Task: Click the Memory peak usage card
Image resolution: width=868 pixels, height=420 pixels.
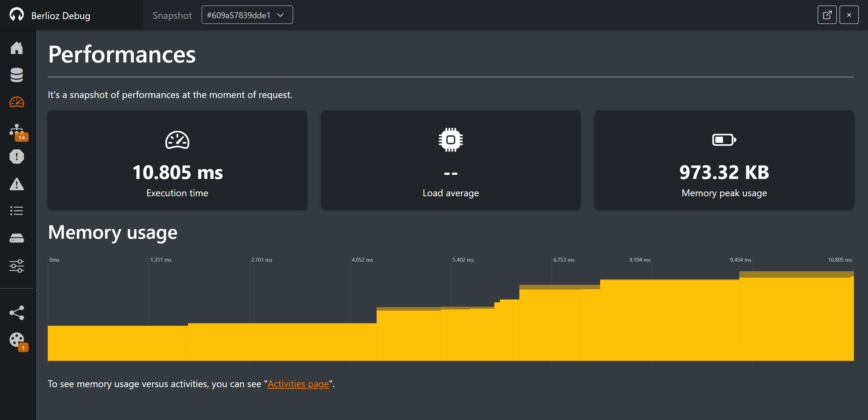Action: (724, 161)
